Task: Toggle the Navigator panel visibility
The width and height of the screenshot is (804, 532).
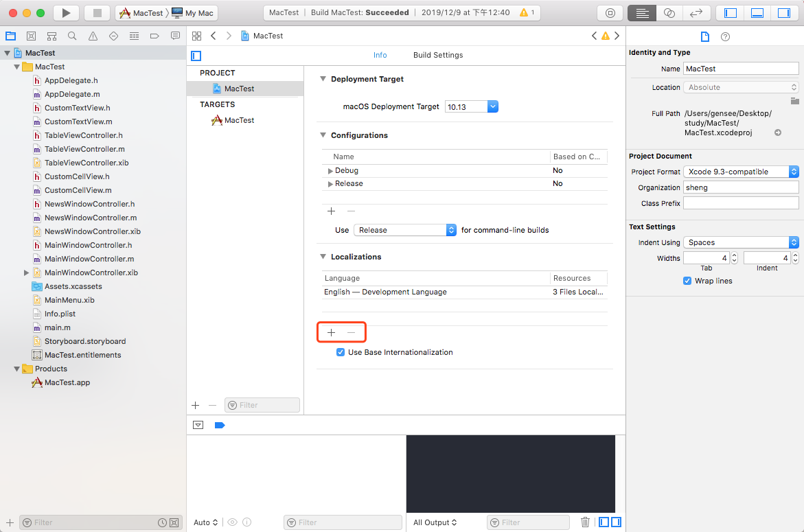Action: (730, 13)
